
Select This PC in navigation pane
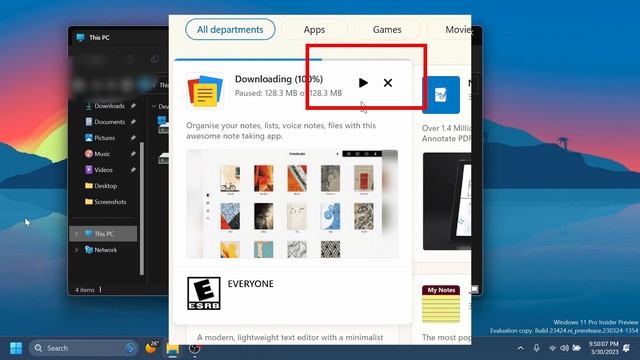[x=104, y=233]
